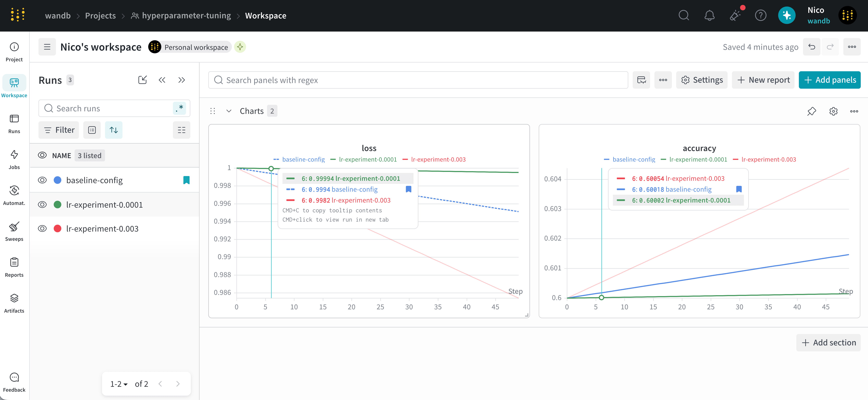Open the workspace more options menu
Screen dimensions: 868x400
(852, 47)
